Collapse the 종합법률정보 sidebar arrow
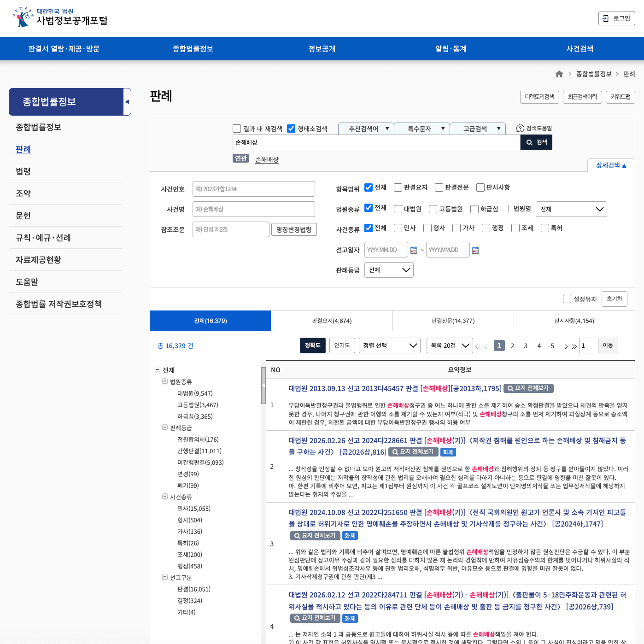Image resolution: width=644 pixels, height=644 pixels. pos(127,102)
